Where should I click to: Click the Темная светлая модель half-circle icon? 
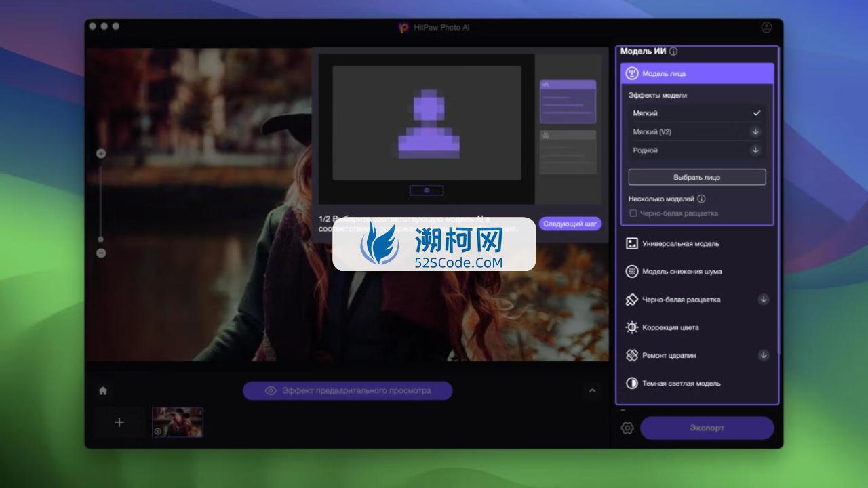point(632,384)
